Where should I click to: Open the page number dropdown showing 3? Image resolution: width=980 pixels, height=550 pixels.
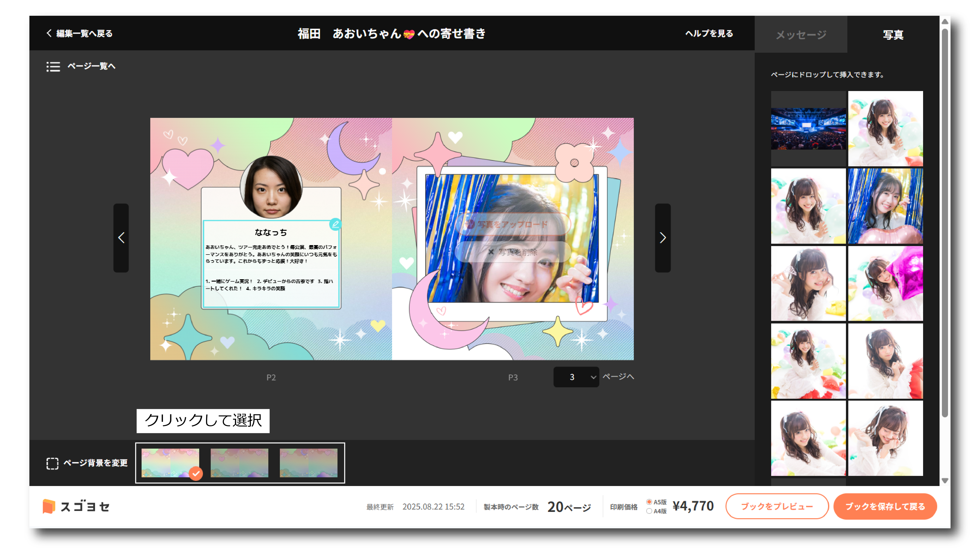(576, 377)
